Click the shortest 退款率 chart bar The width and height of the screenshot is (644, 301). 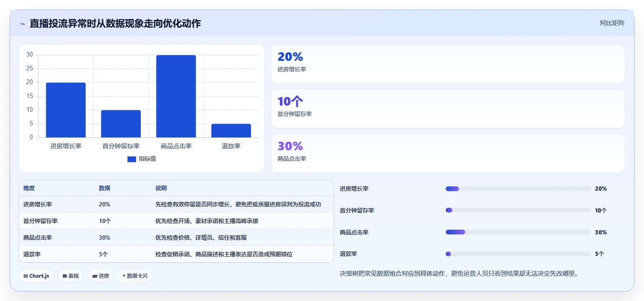pyautogui.click(x=231, y=131)
